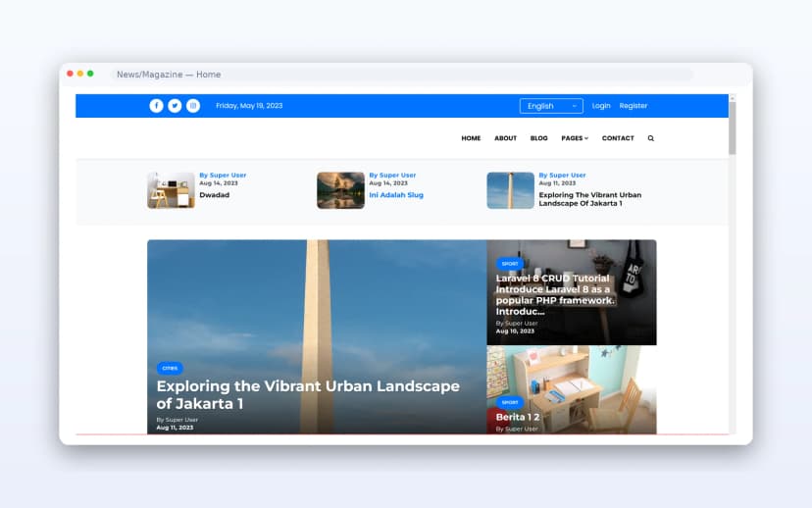Viewport: 812px width, 508px height.
Task: Click the Cities category badge
Action: coord(170,368)
